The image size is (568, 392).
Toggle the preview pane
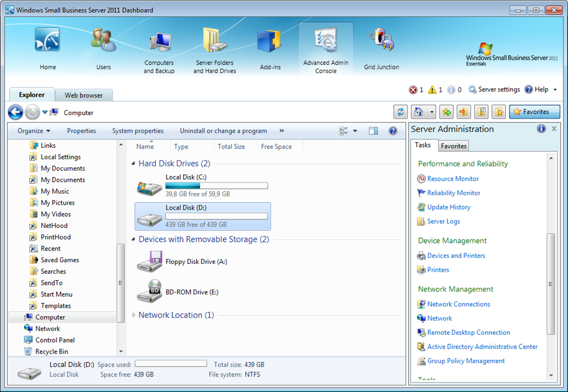point(373,131)
